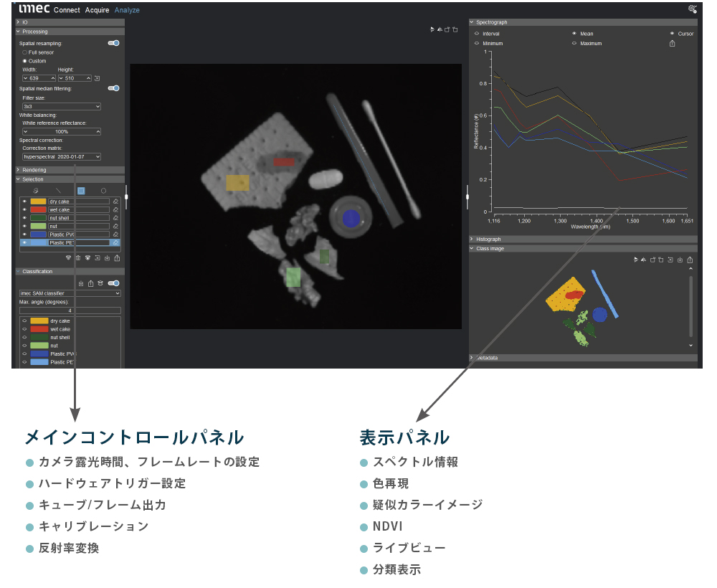
Task: Select the line selection tool
Action: click(58, 191)
